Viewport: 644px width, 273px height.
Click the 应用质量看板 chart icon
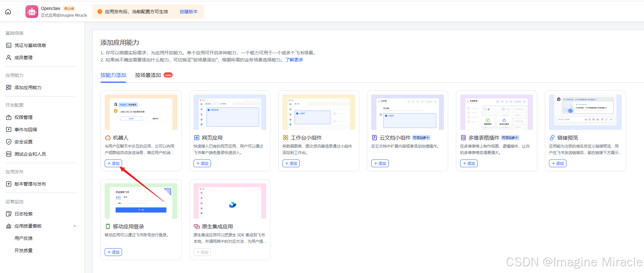pyautogui.click(x=9, y=226)
